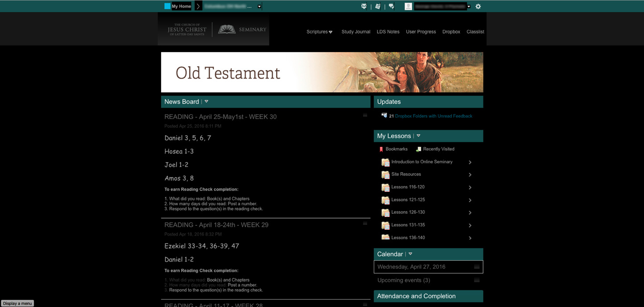Click the Lessons 116-120 folder icon
This screenshot has width=644, height=307.
click(385, 187)
